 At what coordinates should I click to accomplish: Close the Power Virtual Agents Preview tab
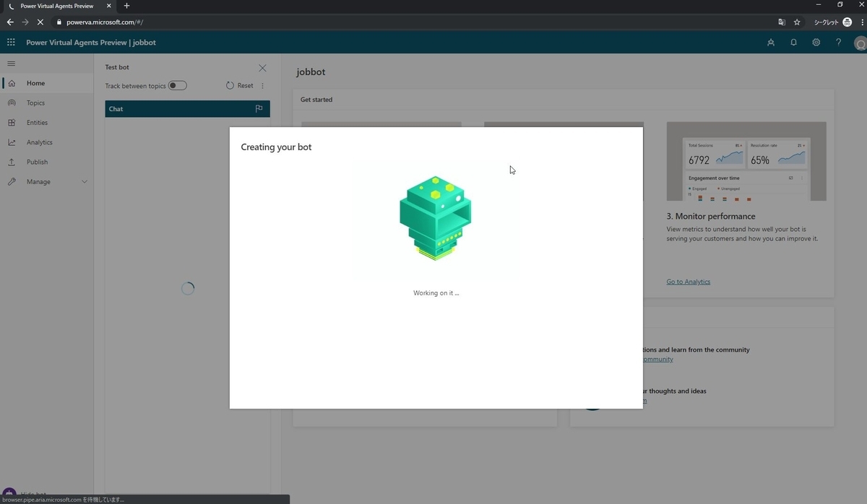click(x=109, y=6)
